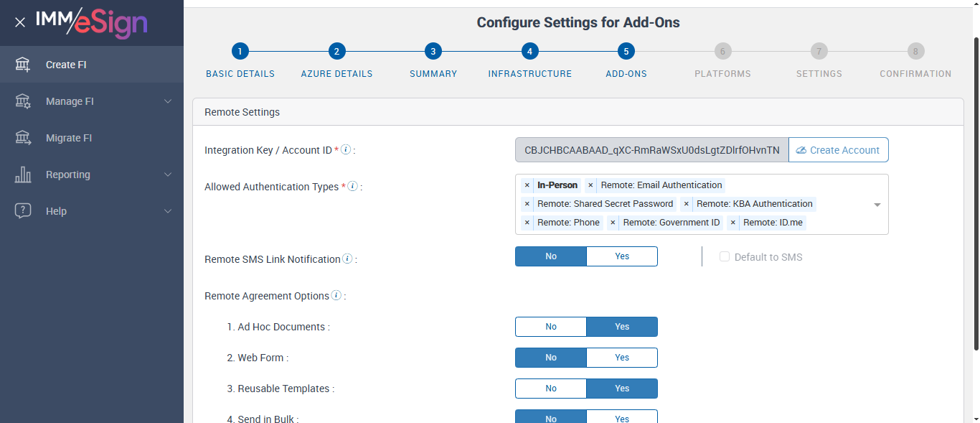Set Ad Hoc Documents to No
The height and width of the screenshot is (423, 980).
tap(551, 327)
